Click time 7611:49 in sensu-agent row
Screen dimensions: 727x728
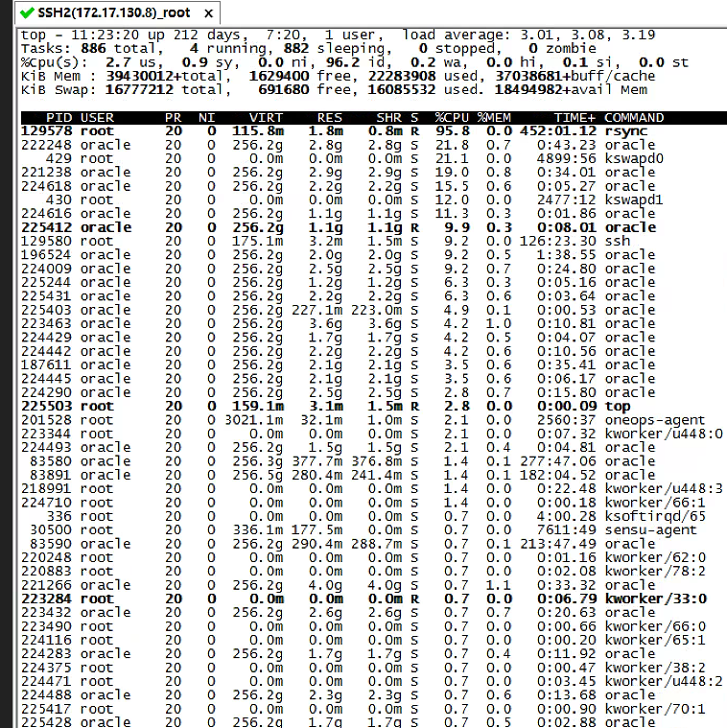click(567, 530)
